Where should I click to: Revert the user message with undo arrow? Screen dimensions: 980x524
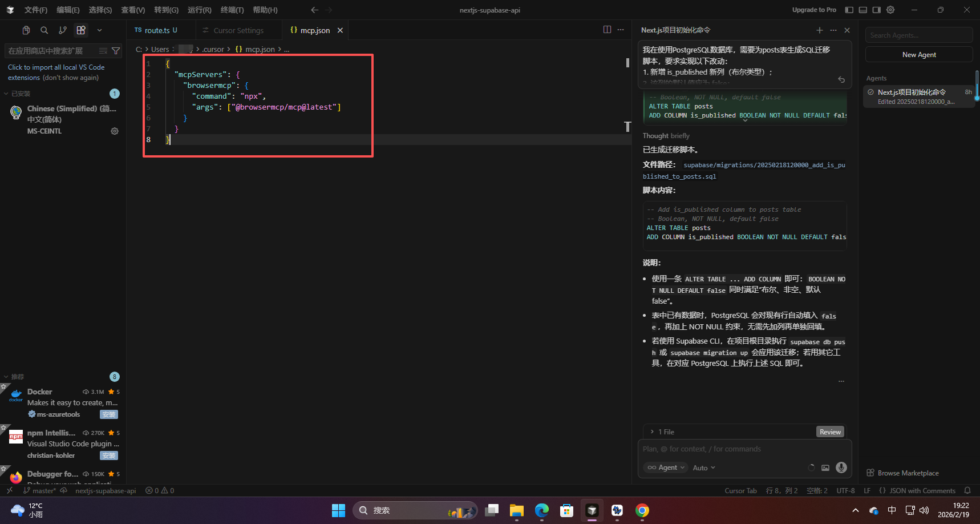click(x=841, y=80)
